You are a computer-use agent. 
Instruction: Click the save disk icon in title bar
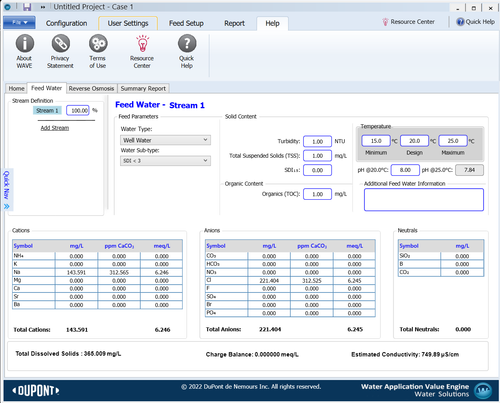click(27, 7)
